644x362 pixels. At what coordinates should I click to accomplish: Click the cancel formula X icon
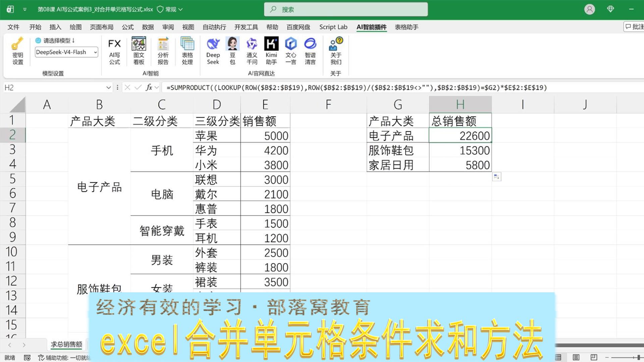[x=127, y=87]
